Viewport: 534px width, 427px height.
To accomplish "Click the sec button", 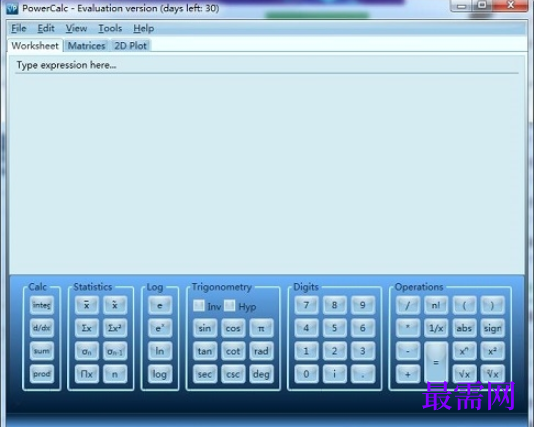I will tap(205, 374).
